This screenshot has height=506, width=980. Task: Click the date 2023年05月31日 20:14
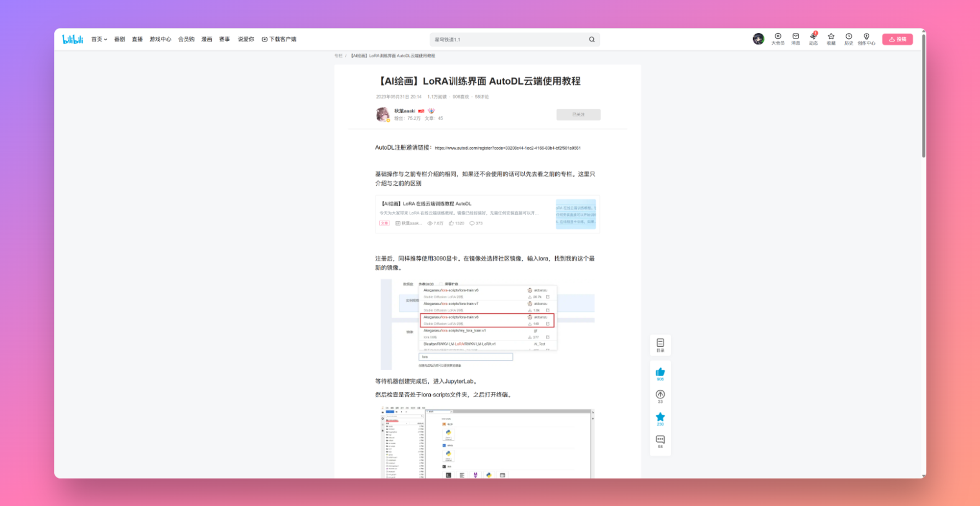pos(399,97)
